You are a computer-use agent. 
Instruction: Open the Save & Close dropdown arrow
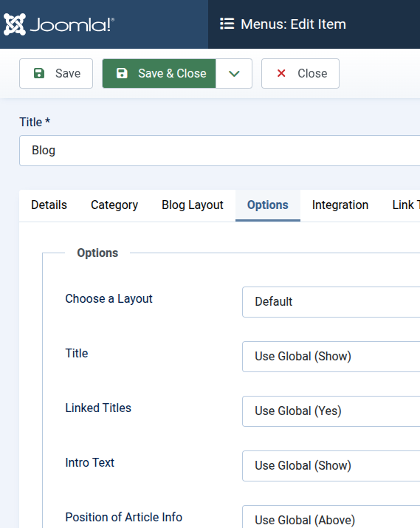[234, 73]
